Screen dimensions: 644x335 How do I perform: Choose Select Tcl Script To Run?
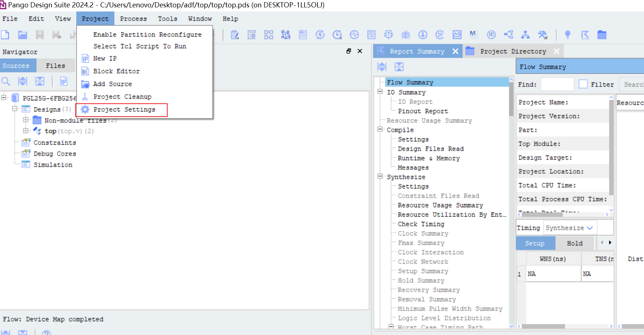coord(140,46)
